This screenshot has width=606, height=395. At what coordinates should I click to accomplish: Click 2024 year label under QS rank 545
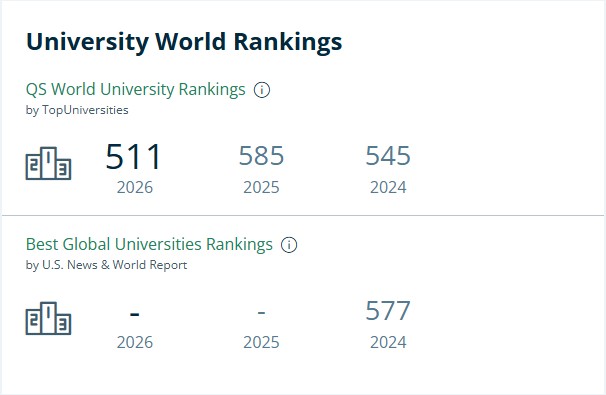tap(388, 187)
